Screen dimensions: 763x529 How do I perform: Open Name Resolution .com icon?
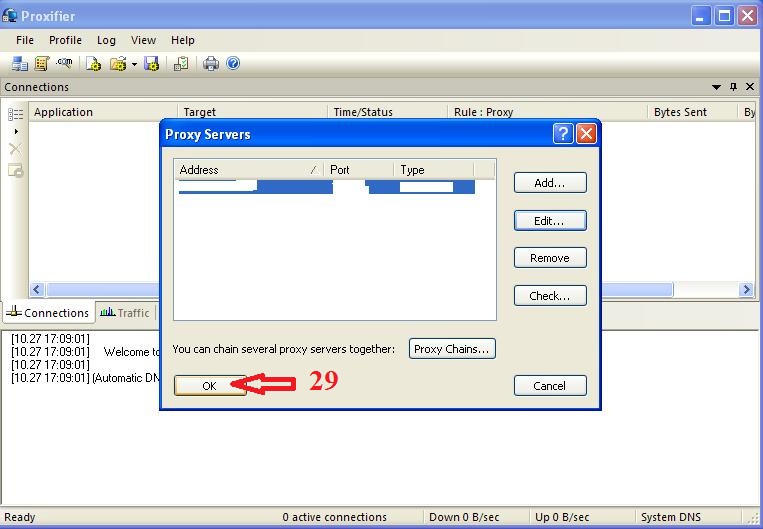(x=64, y=63)
